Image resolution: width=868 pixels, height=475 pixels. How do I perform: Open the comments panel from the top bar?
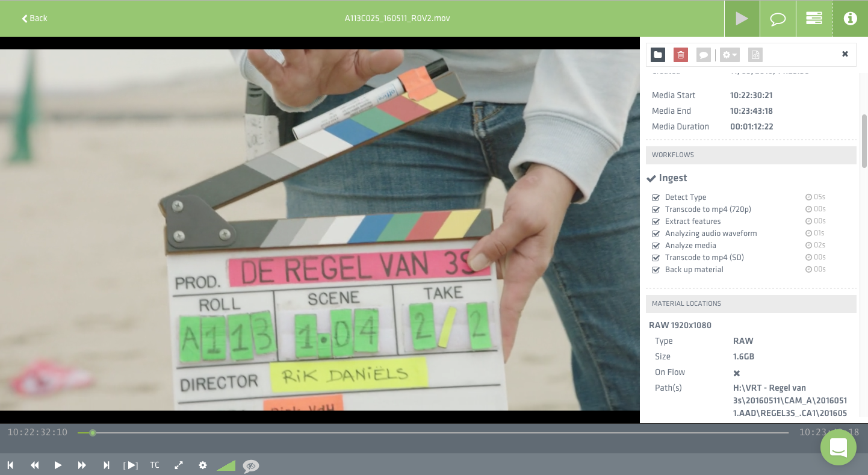coord(778,18)
